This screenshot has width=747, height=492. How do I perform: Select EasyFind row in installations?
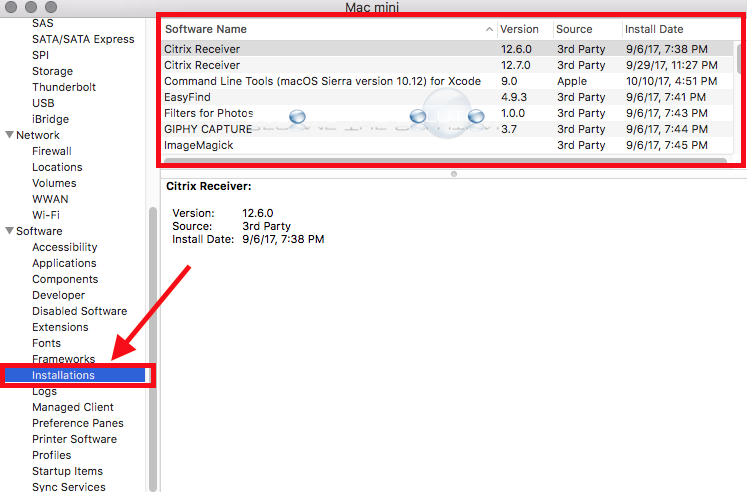[x=448, y=97]
